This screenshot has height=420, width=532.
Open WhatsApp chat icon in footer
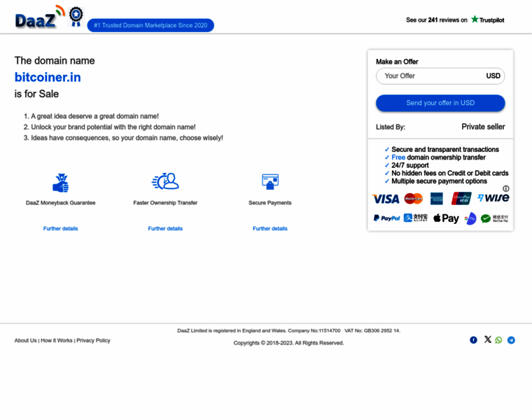[x=498, y=340]
